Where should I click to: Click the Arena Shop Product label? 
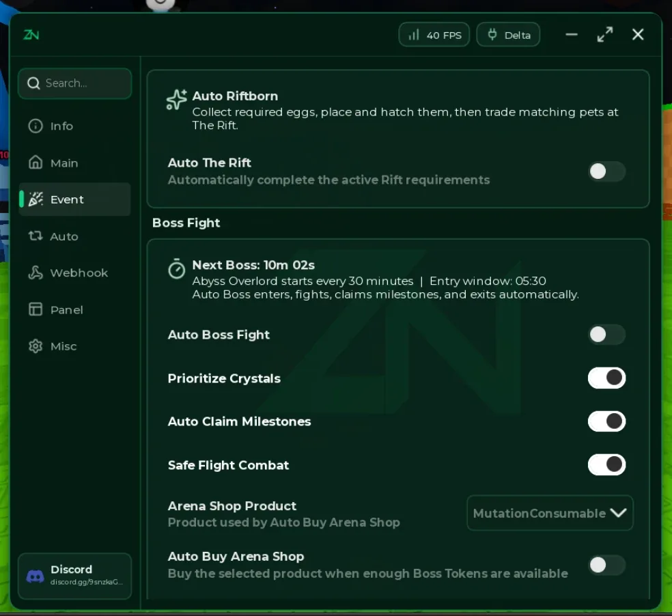pos(232,506)
